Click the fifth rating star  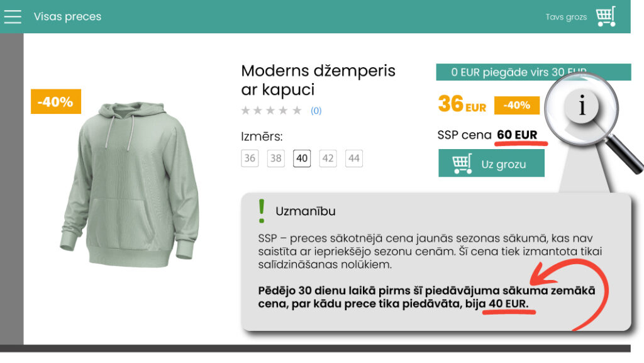point(297,111)
